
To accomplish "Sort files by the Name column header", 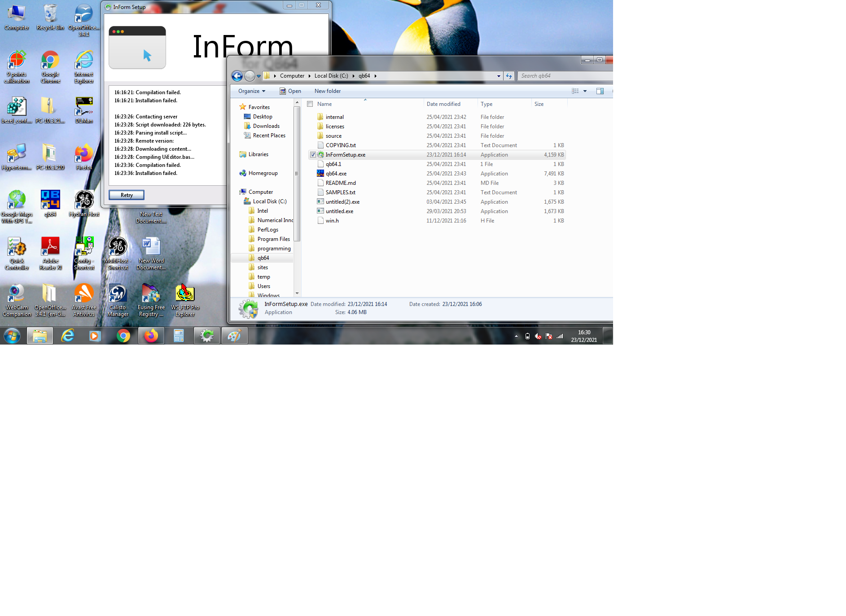I will (x=365, y=104).
